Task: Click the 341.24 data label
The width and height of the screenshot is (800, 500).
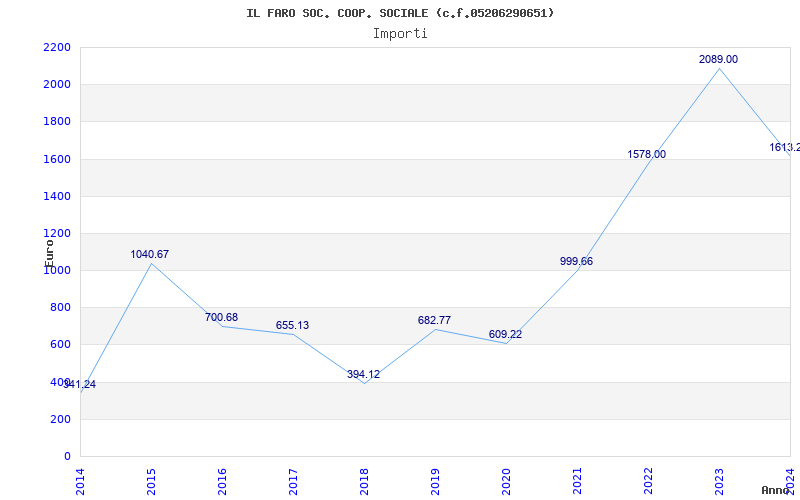Action: [x=80, y=385]
